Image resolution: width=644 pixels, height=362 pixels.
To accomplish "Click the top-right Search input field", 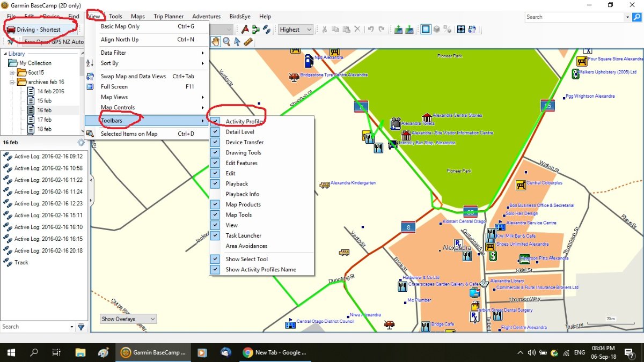I will tap(574, 17).
